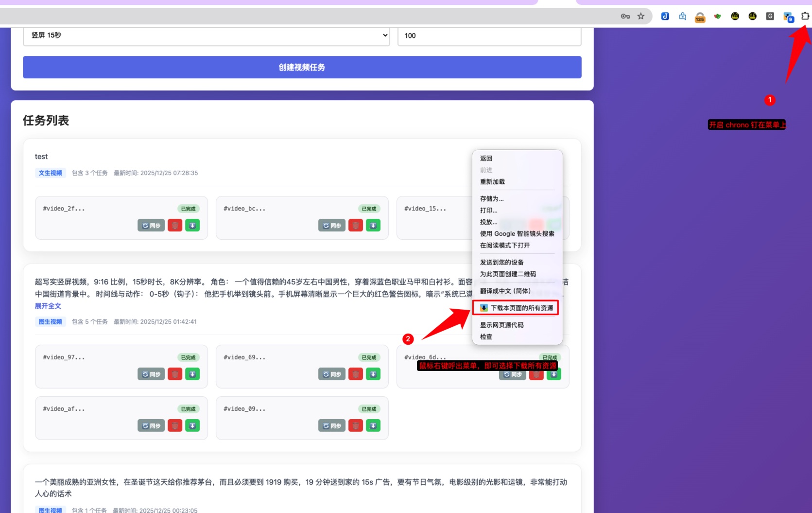Image resolution: width=812 pixels, height=513 pixels.
Task: Click the 同步 button for #video_2f
Action: pos(151,226)
